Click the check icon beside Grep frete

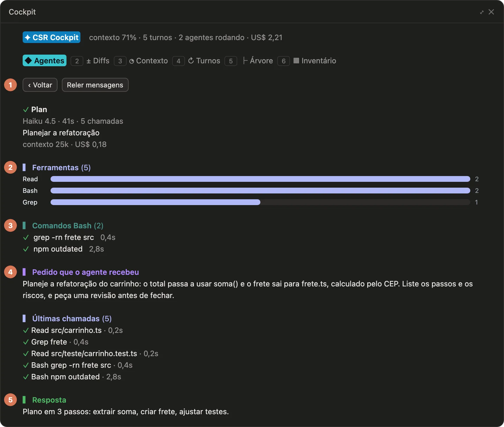(x=26, y=342)
